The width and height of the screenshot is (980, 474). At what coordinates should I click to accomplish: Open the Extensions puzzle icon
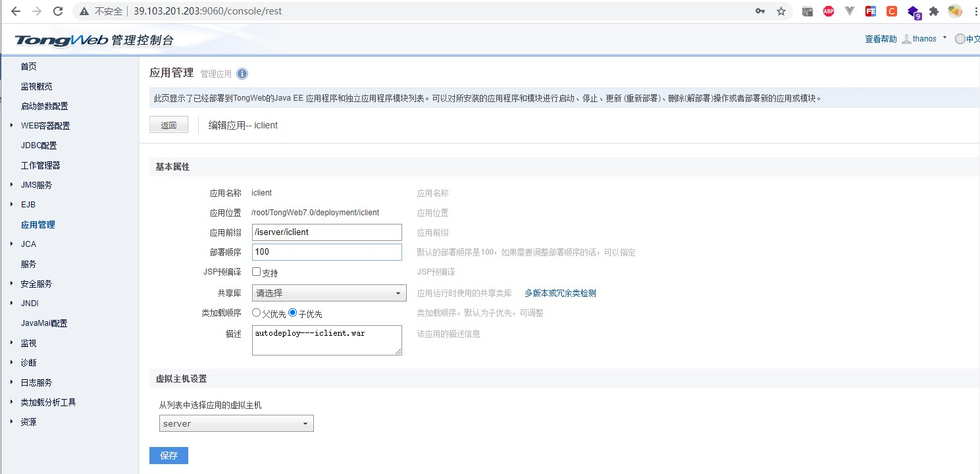tap(933, 11)
